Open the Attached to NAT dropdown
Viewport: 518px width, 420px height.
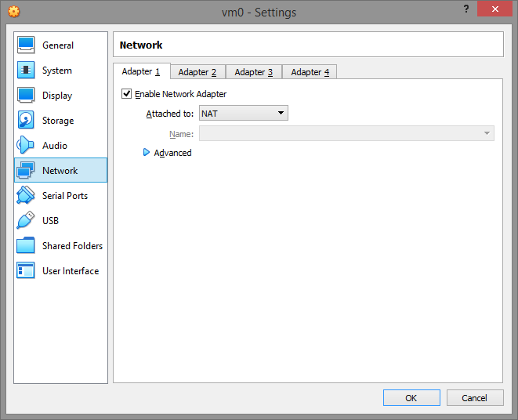coord(243,114)
